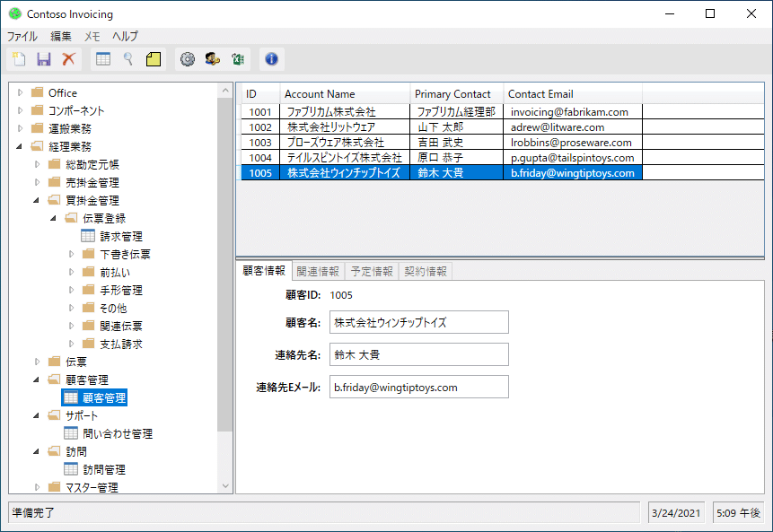Click the 運搬業務 folder icon
Screen dimensions: 773x532
click(37, 128)
